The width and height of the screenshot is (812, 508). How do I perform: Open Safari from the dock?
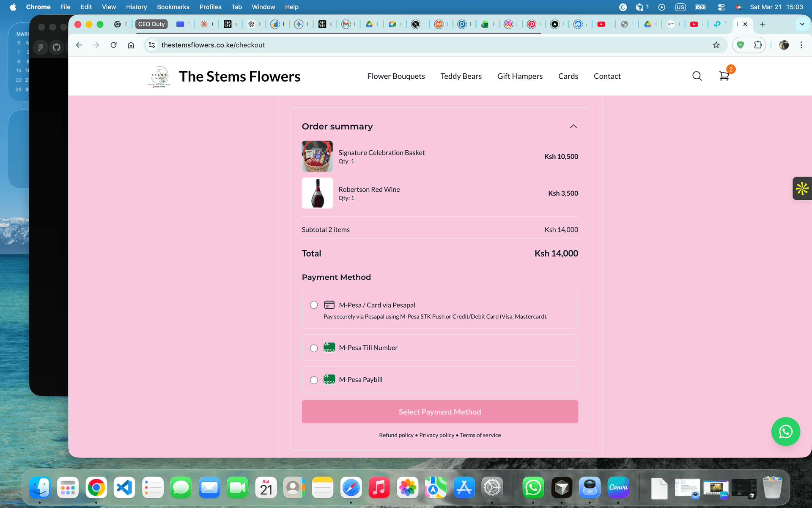351,488
